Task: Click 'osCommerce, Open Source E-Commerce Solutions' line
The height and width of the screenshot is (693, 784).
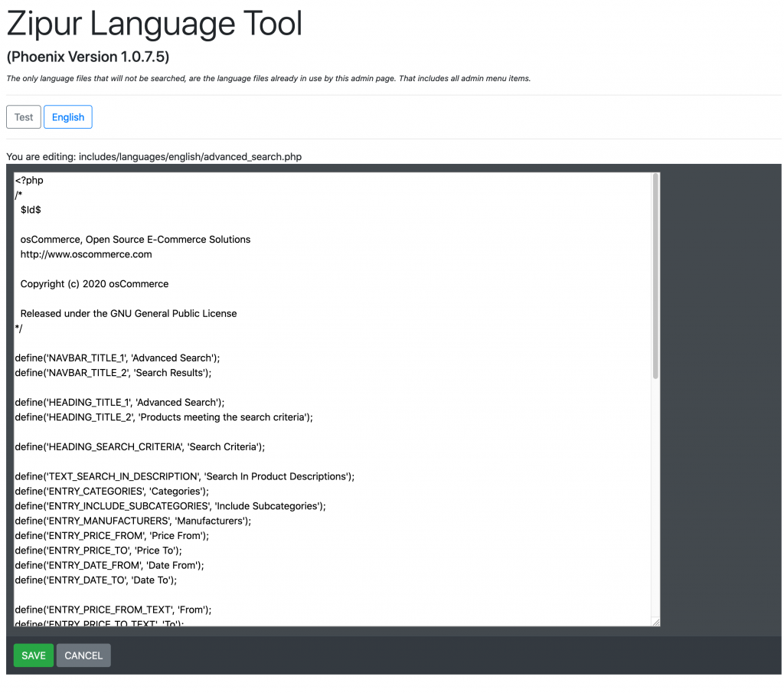Action: click(x=135, y=240)
